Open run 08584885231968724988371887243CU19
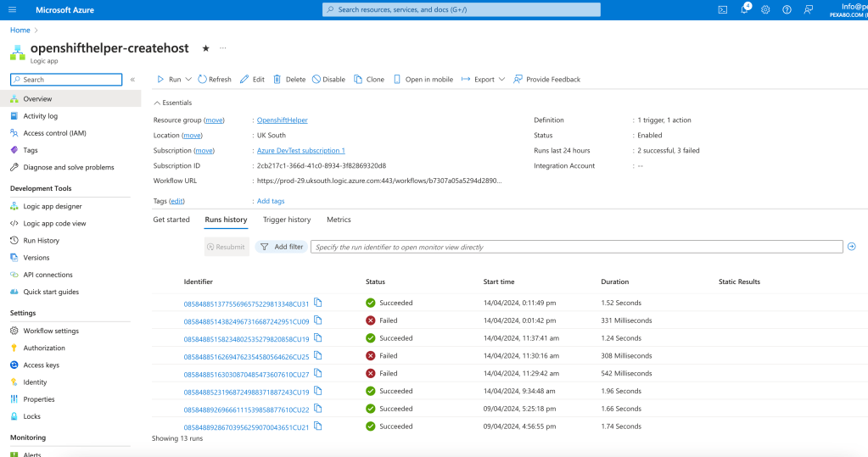 pos(246,393)
